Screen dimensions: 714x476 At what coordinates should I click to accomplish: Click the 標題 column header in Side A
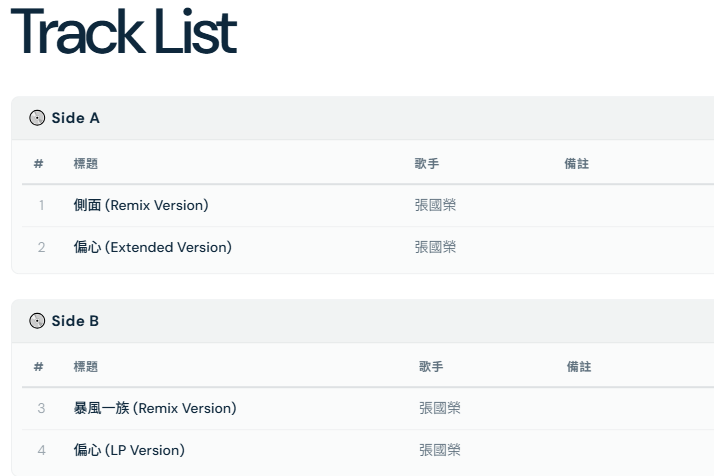coord(86,163)
